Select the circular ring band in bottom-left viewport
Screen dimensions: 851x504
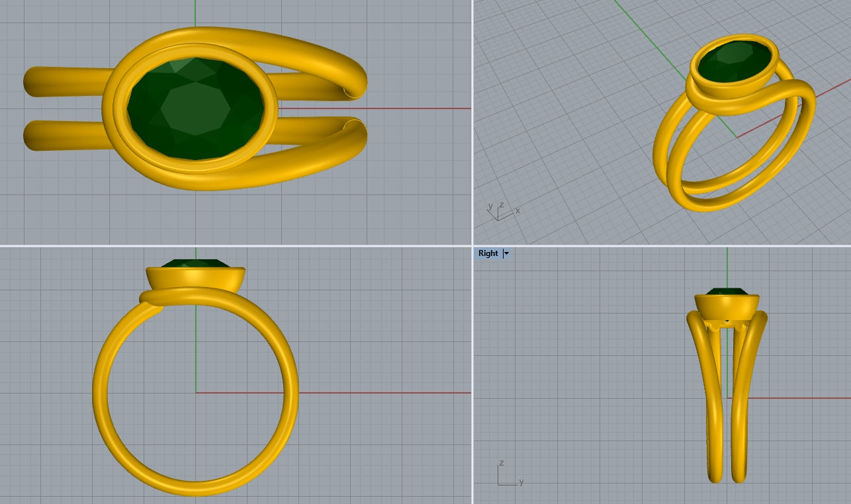coord(98,397)
